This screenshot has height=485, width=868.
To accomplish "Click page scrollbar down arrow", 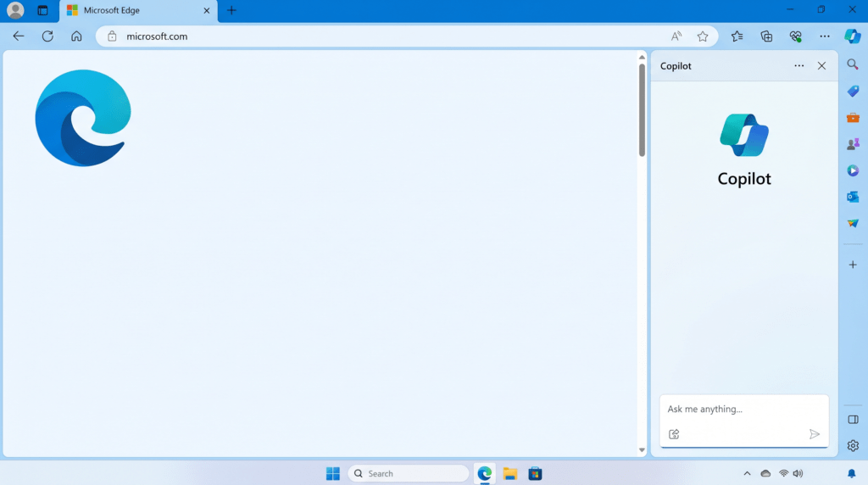I will tap(642, 450).
